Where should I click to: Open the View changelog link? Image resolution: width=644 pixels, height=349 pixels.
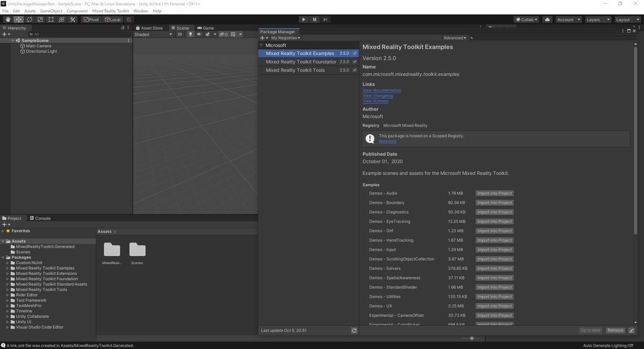tap(377, 96)
